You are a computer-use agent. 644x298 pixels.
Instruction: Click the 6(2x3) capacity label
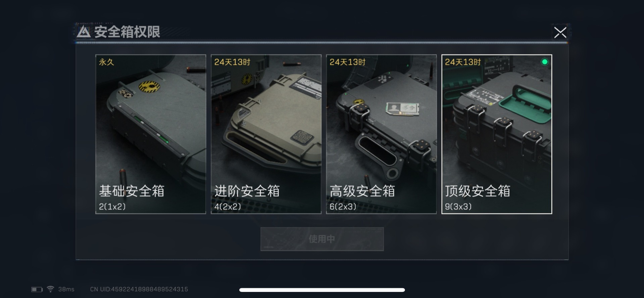click(x=343, y=207)
